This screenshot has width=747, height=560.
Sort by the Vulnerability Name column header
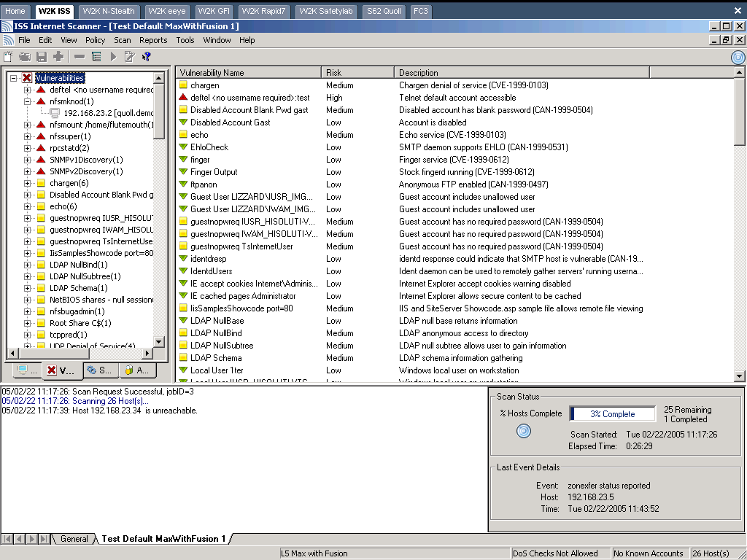(x=248, y=72)
